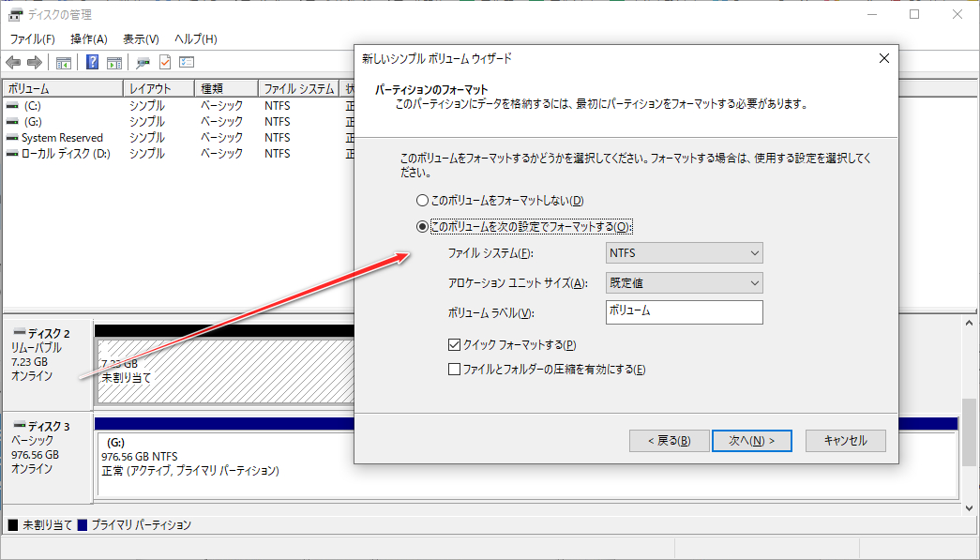Open the 操作(A) menu

tap(89, 38)
